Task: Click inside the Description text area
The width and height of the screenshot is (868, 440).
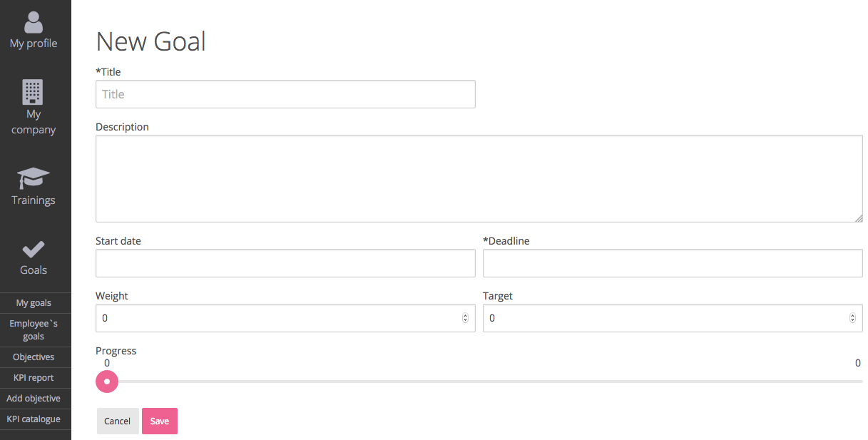Action: (x=479, y=178)
